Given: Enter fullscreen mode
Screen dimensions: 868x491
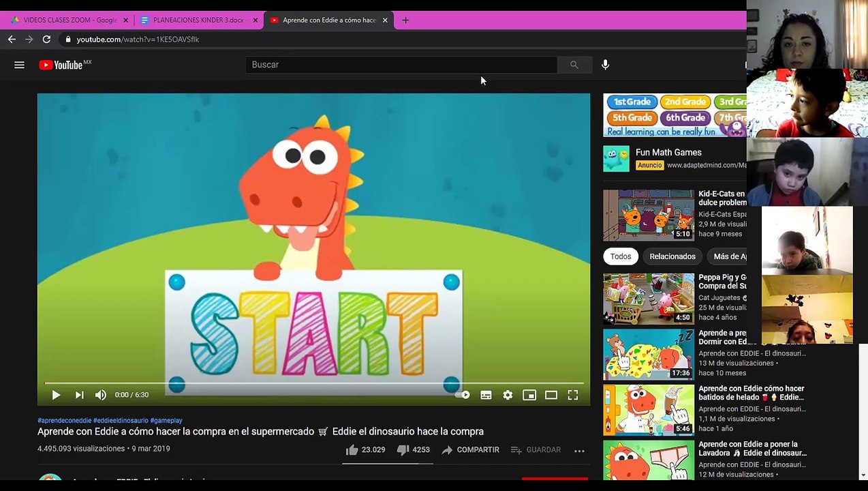Looking at the screenshot, I should (573, 395).
